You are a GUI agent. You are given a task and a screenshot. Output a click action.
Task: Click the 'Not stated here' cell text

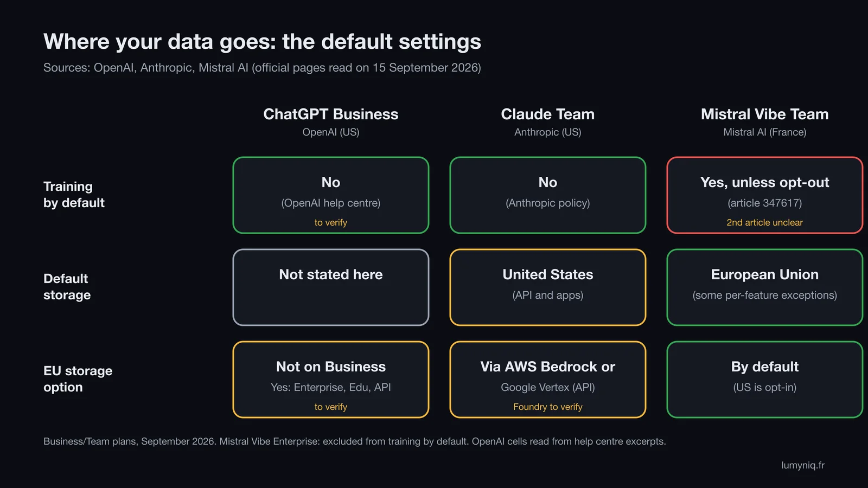[331, 274]
